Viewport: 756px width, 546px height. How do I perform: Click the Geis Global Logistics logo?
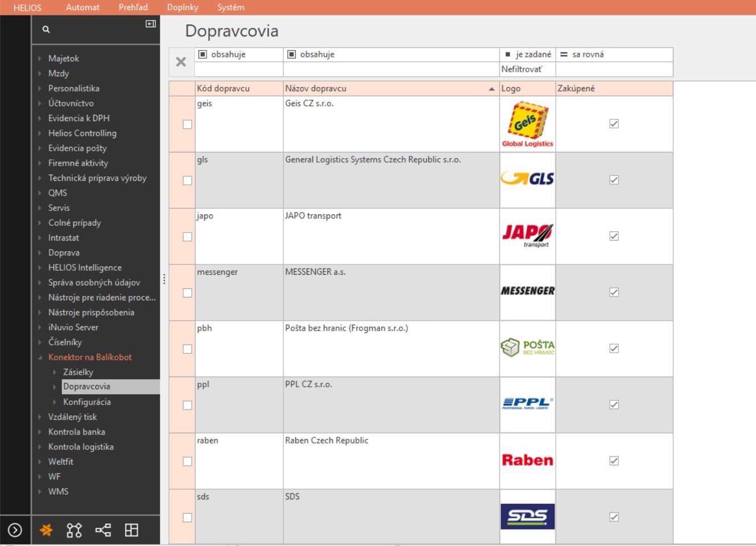click(x=527, y=124)
